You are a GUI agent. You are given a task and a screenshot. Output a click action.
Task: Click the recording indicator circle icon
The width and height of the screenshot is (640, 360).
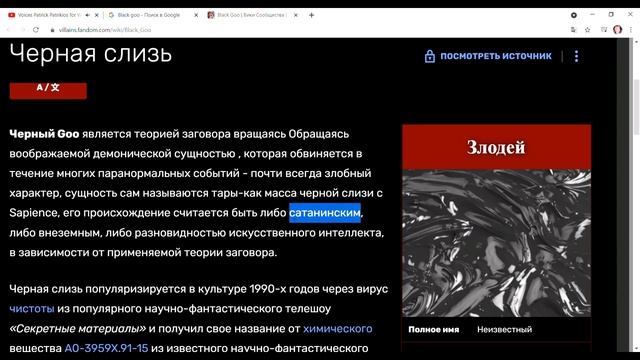pyautogui.click(x=573, y=15)
